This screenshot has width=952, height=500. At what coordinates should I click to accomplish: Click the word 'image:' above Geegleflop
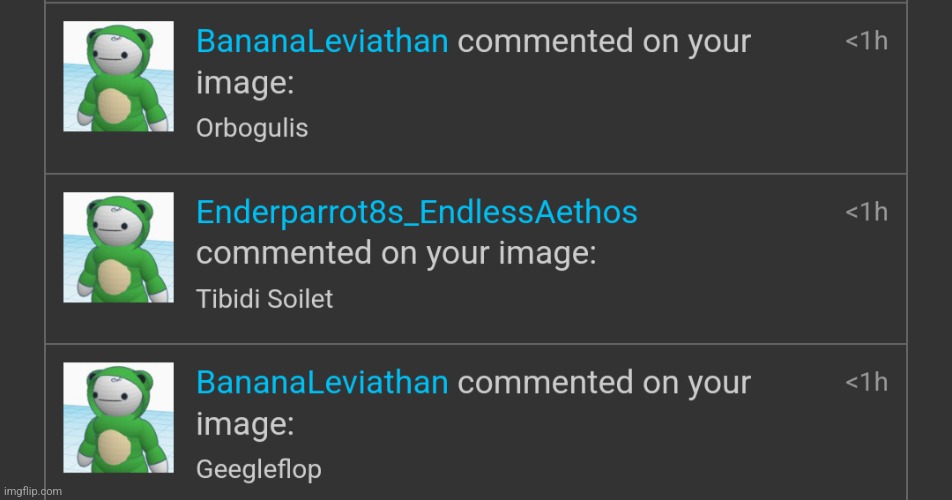click(245, 424)
